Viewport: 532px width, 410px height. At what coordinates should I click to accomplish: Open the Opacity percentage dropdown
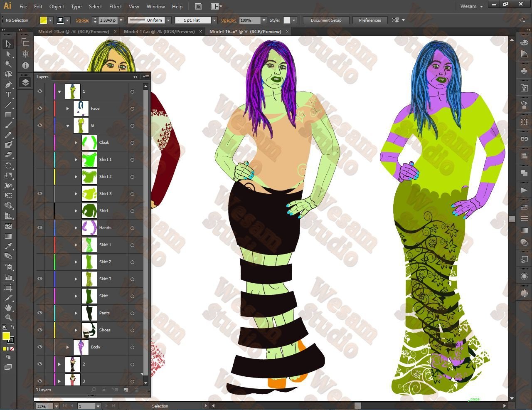click(x=264, y=20)
